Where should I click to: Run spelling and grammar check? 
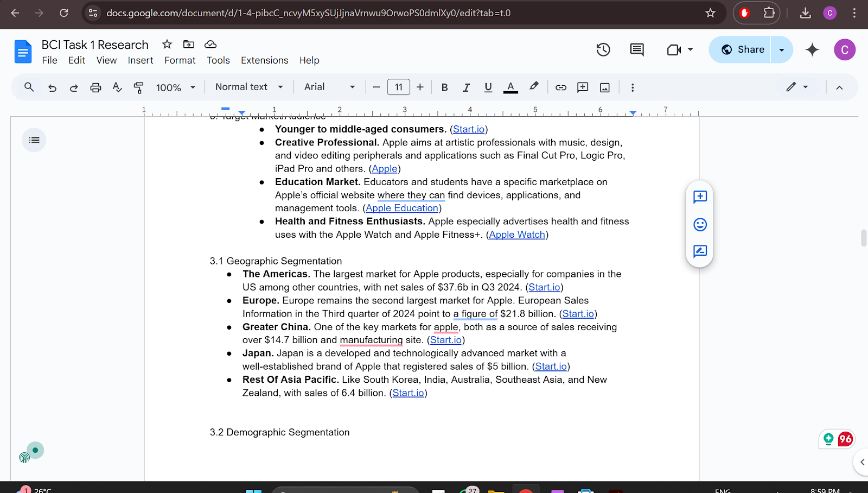[117, 87]
